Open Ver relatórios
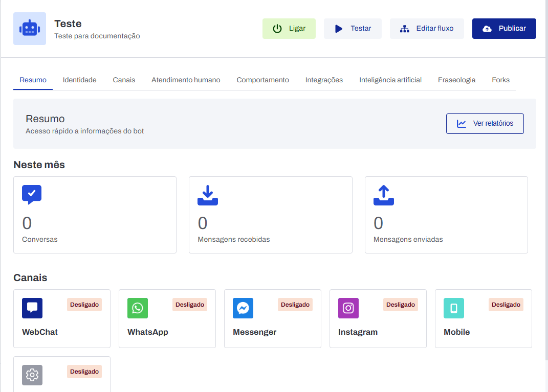 [x=485, y=124]
